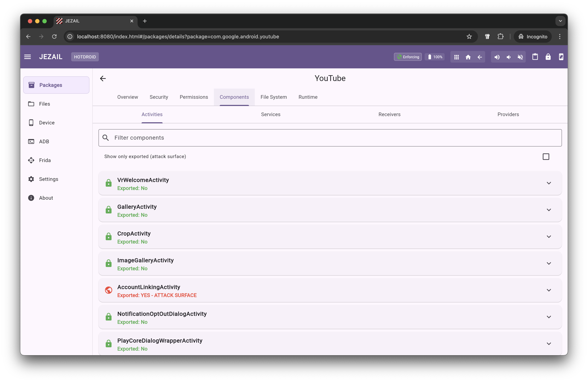Open the Frida section in the sidebar
This screenshot has width=588, height=382.
point(45,160)
